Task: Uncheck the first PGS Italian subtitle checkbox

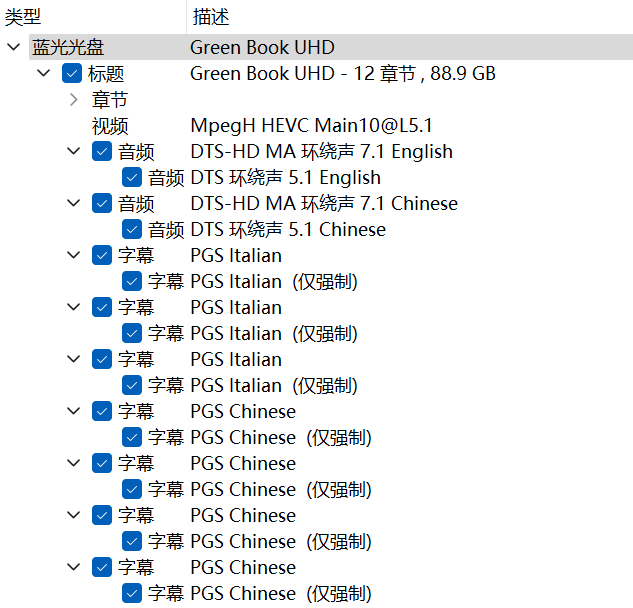Action: tap(102, 255)
